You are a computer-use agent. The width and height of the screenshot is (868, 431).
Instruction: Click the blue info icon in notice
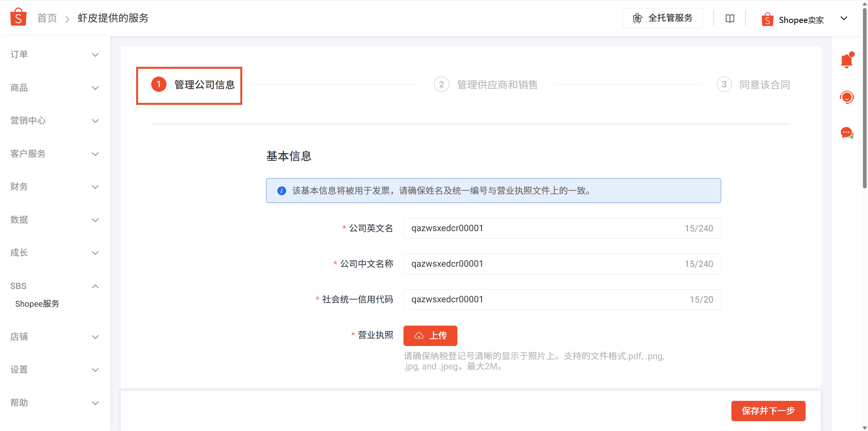(281, 191)
